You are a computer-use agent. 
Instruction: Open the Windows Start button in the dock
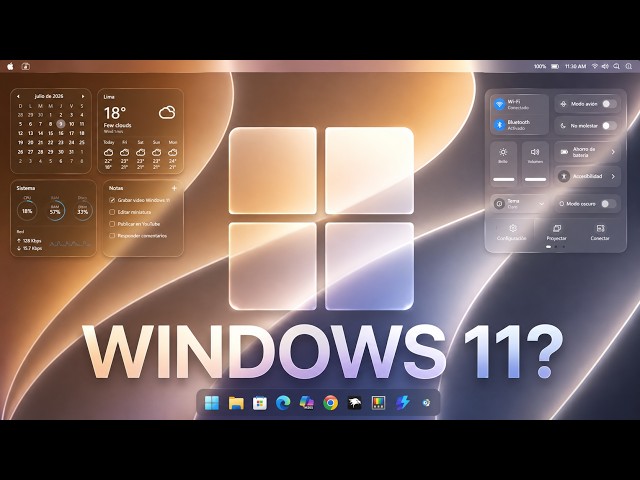212,403
